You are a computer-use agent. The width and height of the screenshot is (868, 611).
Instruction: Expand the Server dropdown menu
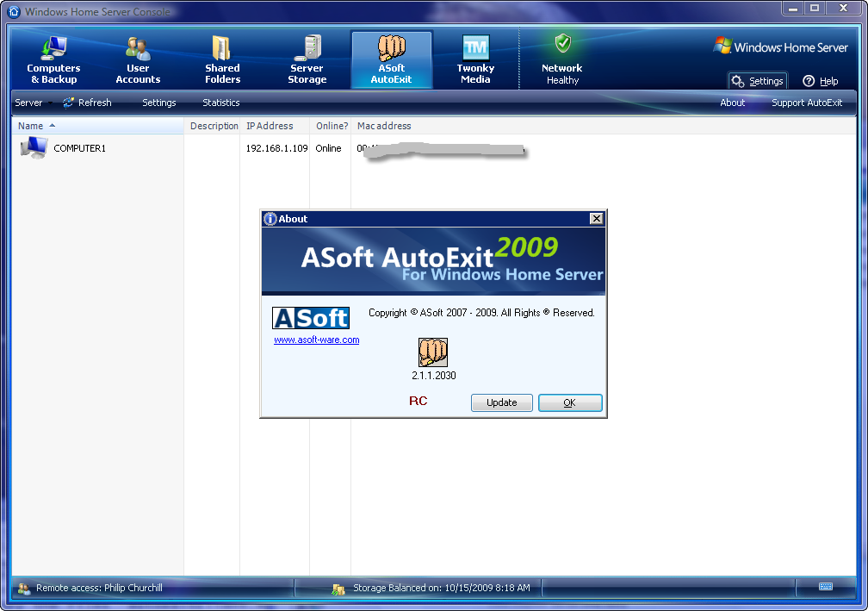point(33,103)
